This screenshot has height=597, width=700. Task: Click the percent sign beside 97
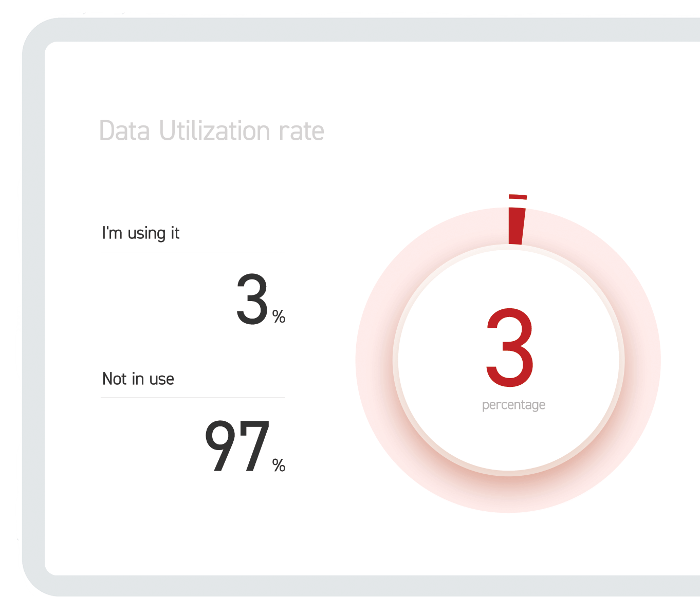tap(279, 465)
